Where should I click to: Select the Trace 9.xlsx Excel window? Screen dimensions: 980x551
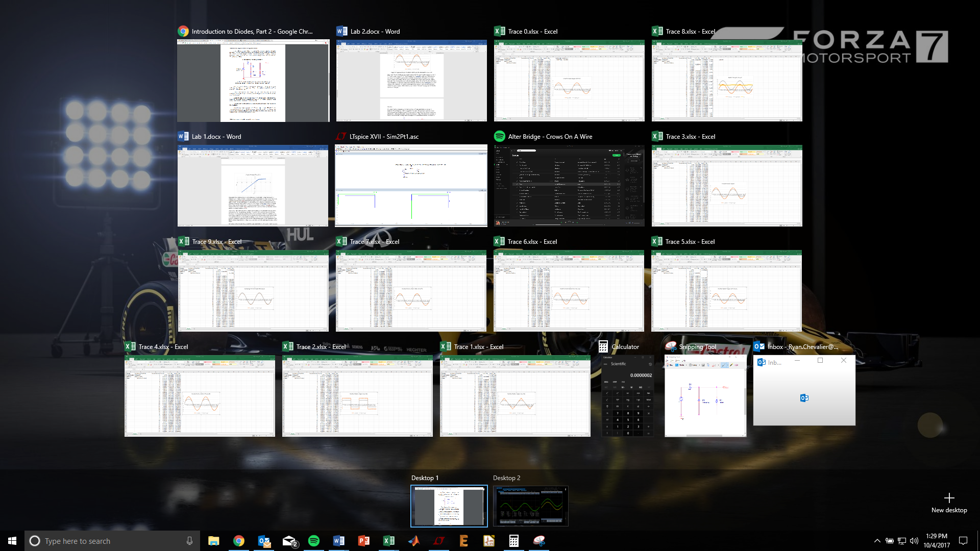[253, 291]
